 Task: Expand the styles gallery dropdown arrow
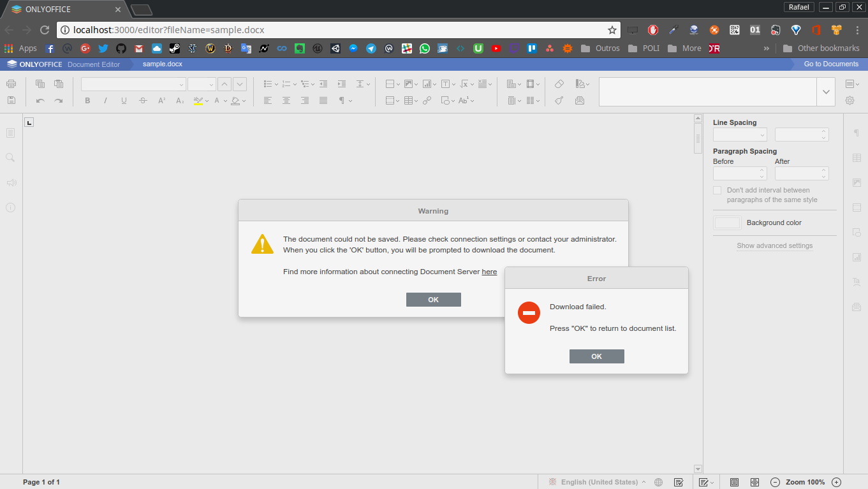[x=826, y=92]
